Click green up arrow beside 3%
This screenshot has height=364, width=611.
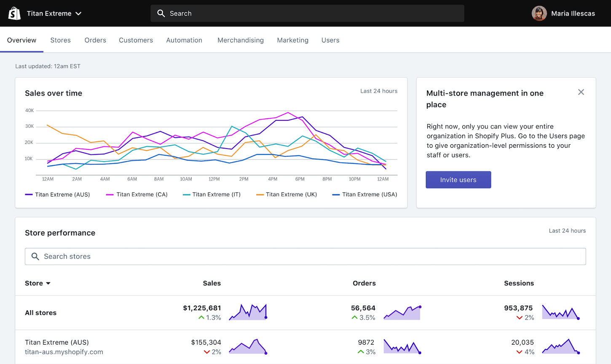[x=361, y=352]
